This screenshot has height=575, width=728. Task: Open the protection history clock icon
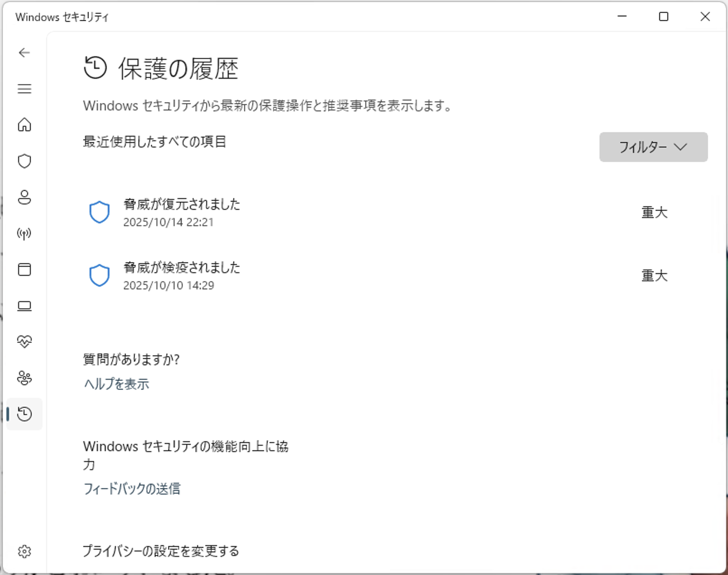point(24,415)
